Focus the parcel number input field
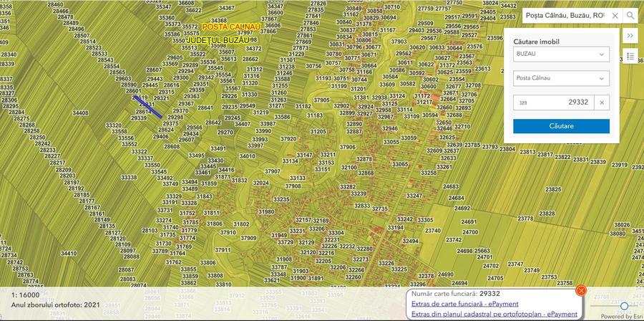The image size is (644, 321). [x=553, y=102]
